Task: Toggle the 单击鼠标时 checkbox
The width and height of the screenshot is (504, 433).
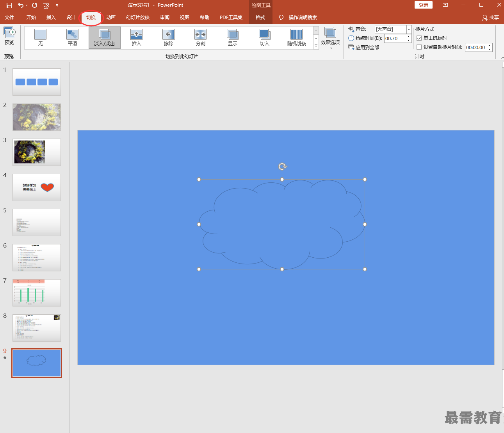Action: click(x=419, y=38)
